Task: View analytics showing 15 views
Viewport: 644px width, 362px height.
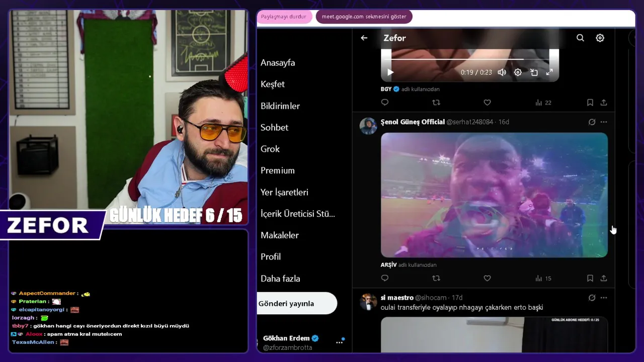Action: 543,278
